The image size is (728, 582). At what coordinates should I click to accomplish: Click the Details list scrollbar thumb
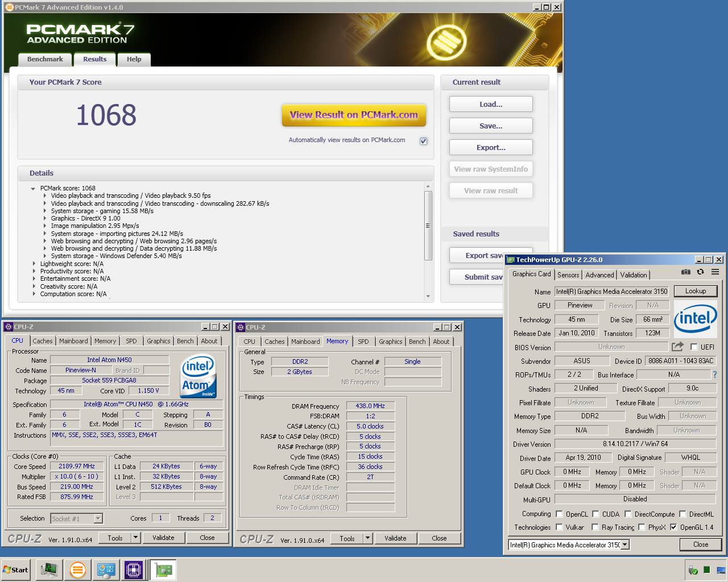428,225
